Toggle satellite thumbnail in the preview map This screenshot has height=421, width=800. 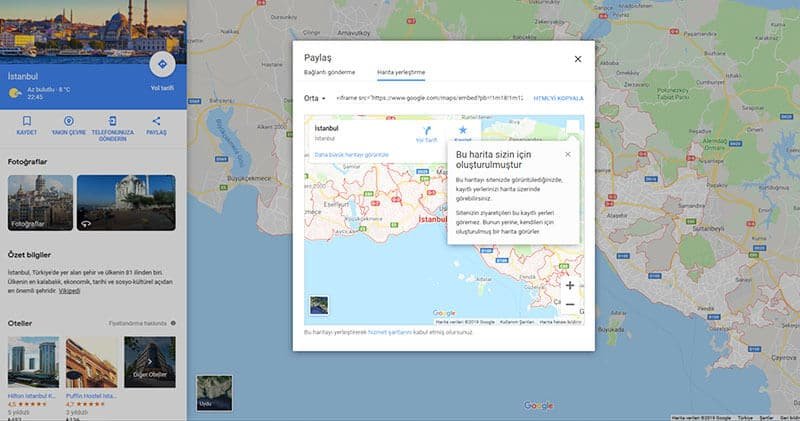[319, 306]
